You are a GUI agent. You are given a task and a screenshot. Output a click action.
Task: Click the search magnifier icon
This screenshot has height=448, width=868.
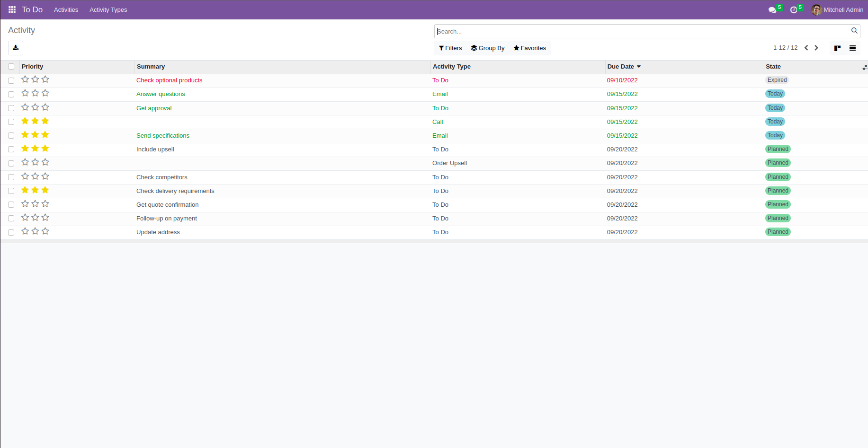pyautogui.click(x=854, y=31)
